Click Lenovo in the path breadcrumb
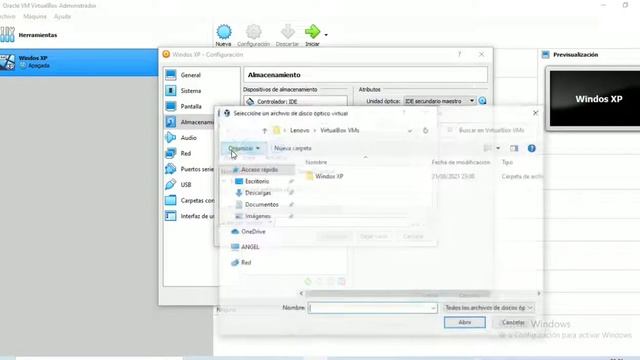The image size is (640, 360). pos(300,130)
